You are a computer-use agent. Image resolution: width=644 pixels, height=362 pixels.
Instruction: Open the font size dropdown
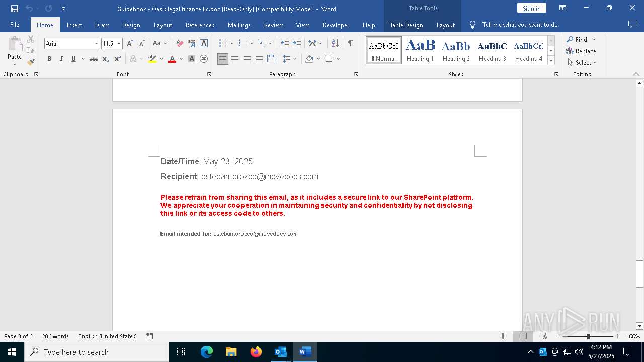[x=119, y=44]
